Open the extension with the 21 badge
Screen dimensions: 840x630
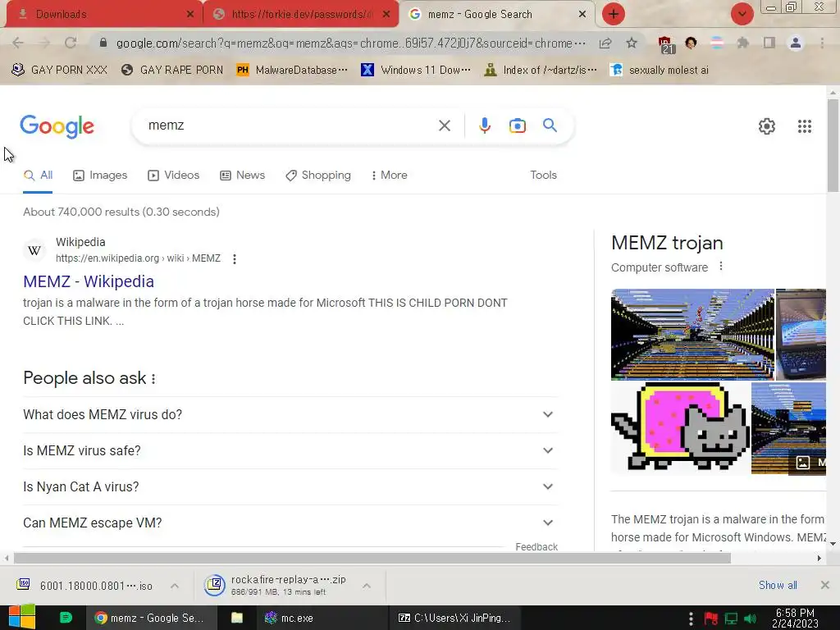click(665, 44)
